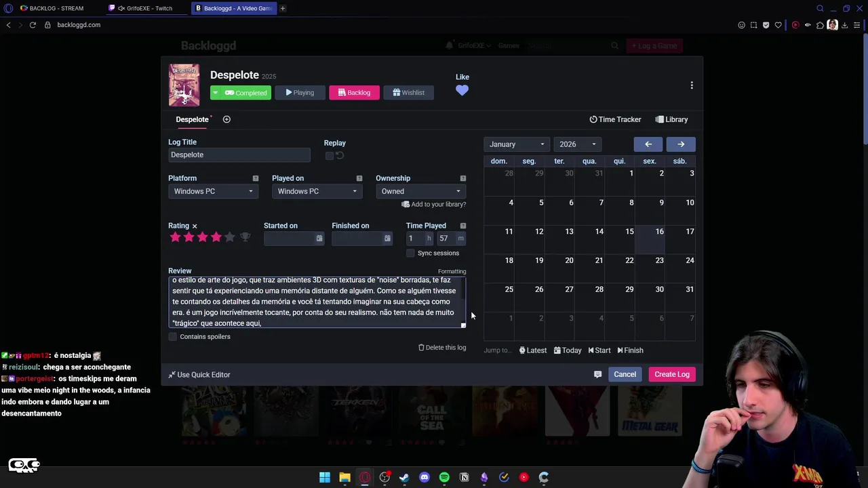Open the browser downloads icon
This screenshot has width=868, height=488.
[844, 25]
